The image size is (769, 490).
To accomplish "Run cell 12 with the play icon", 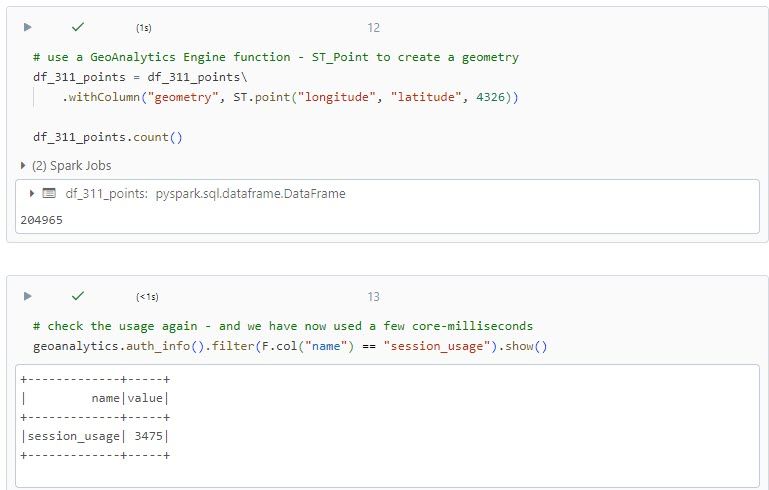I will point(28,27).
